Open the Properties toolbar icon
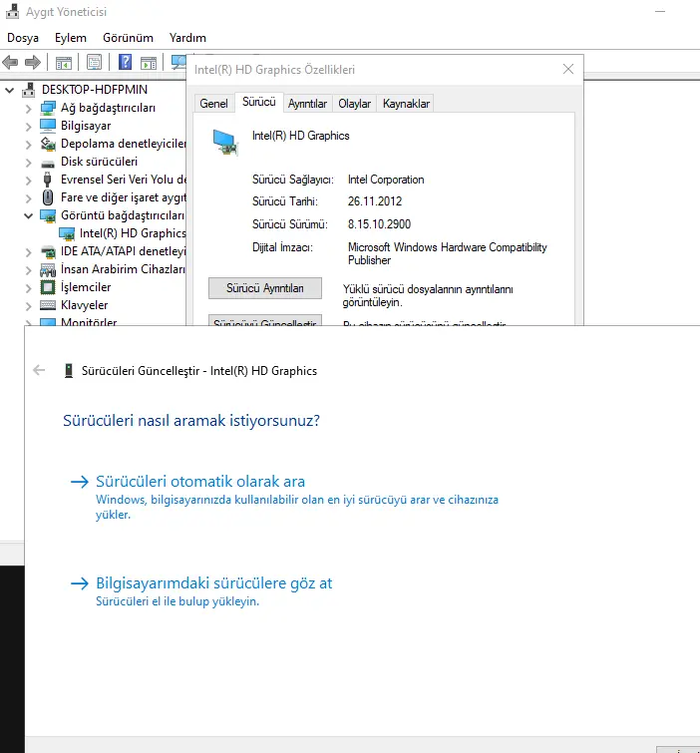The height and width of the screenshot is (753, 700). coord(94,62)
